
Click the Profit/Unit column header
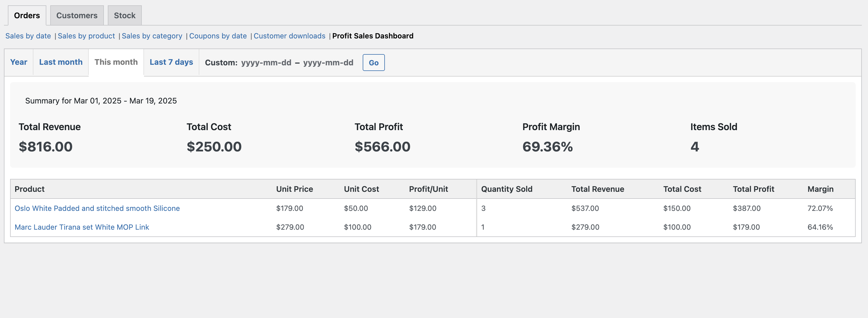[428, 189]
